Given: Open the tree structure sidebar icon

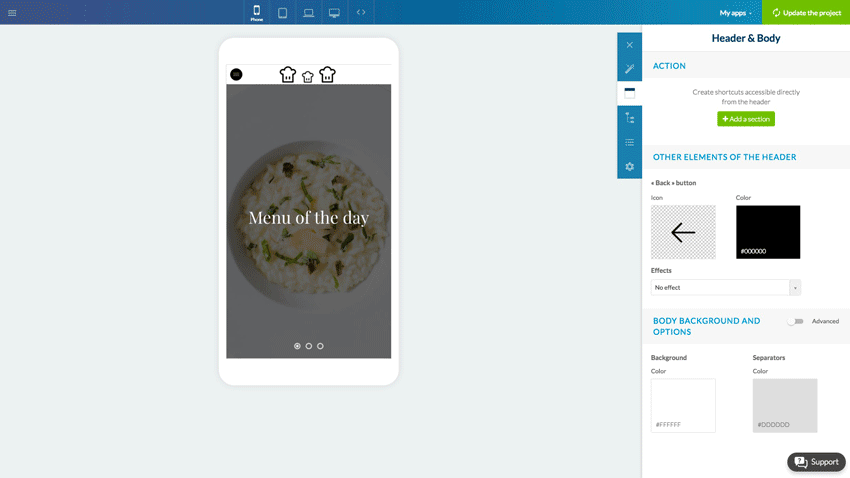Looking at the screenshot, I should coord(629,118).
